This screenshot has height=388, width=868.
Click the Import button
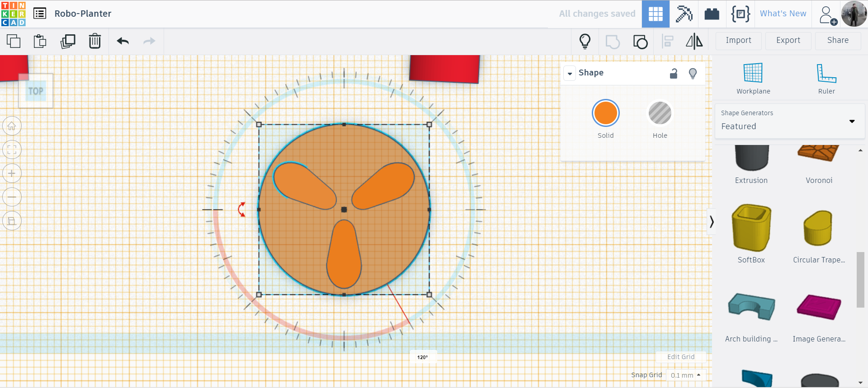[x=738, y=41]
